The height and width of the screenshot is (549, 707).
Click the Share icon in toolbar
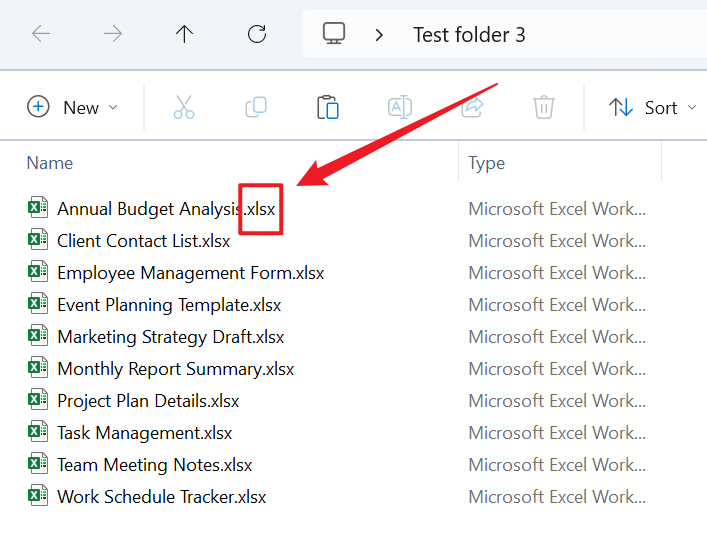472,107
